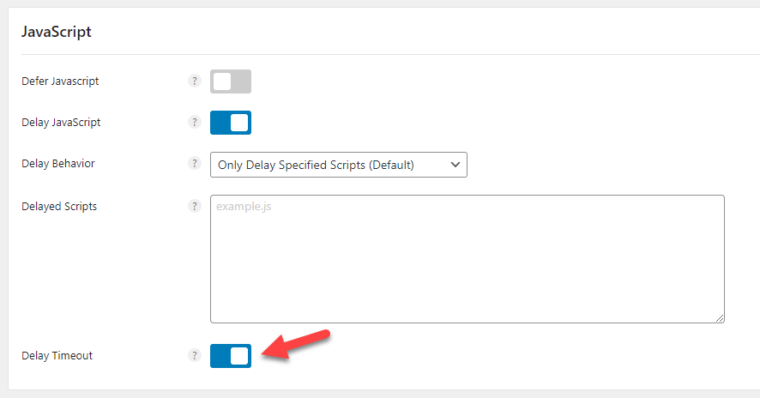Click the Defer Javascript label text

pyautogui.click(x=60, y=81)
